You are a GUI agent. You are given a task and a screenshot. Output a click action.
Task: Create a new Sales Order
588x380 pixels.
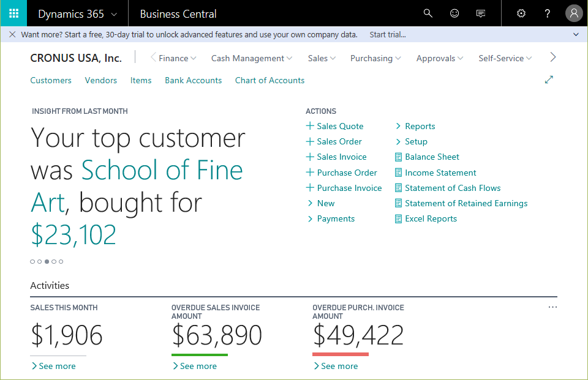click(x=334, y=141)
